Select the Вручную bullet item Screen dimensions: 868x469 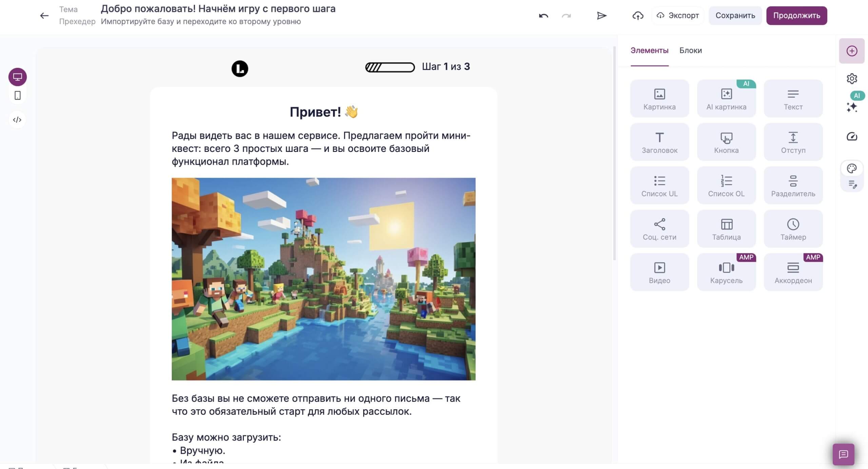click(x=199, y=451)
